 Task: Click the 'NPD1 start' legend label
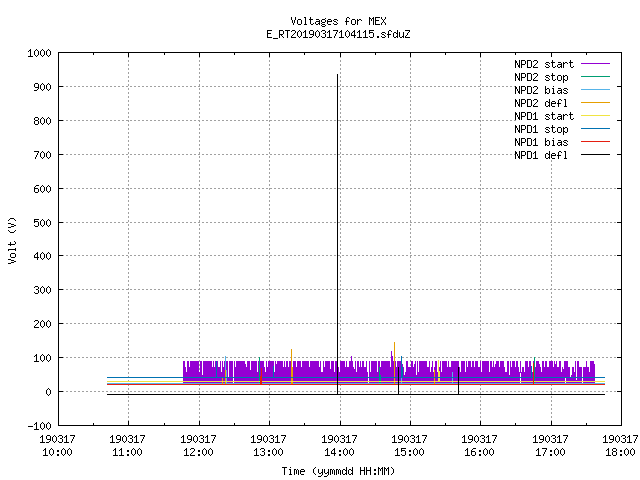(544, 116)
